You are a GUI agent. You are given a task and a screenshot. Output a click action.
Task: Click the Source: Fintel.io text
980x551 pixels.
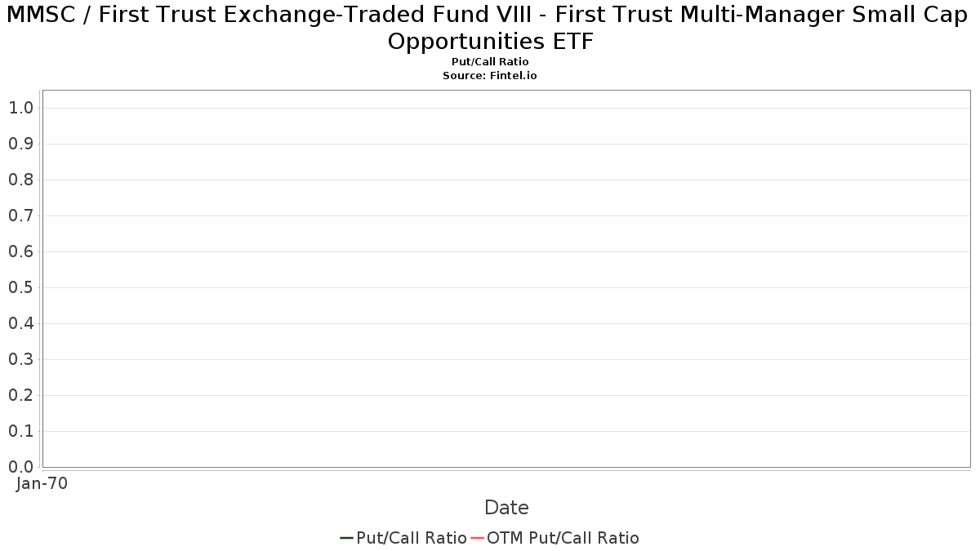(x=490, y=75)
